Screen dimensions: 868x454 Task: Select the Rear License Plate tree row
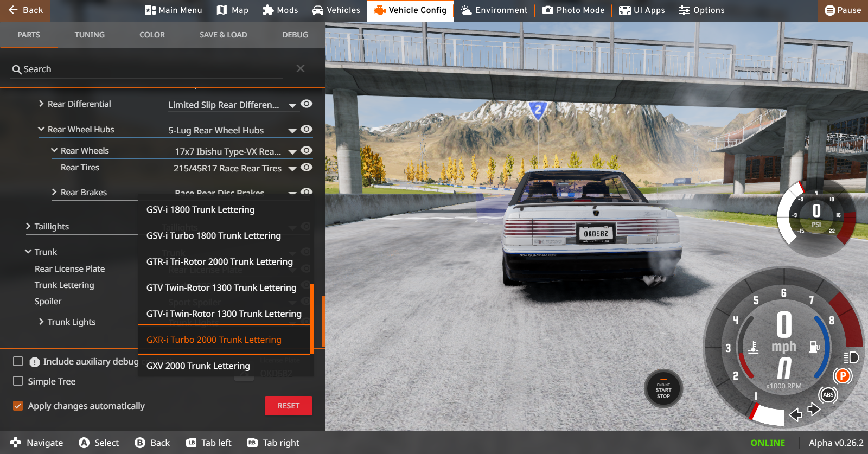tap(69, 268)
